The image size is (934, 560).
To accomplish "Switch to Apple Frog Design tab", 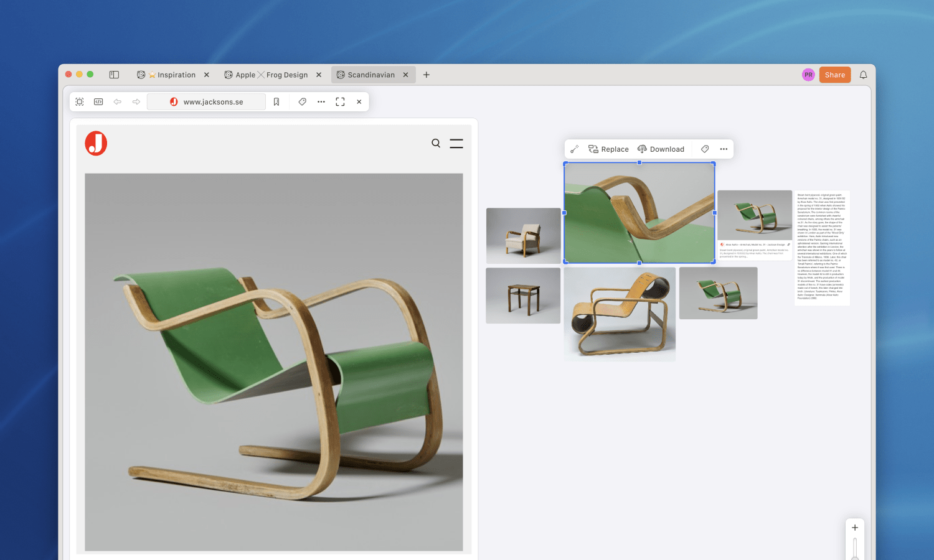I will pyautogui.click(x=266, y=75).
